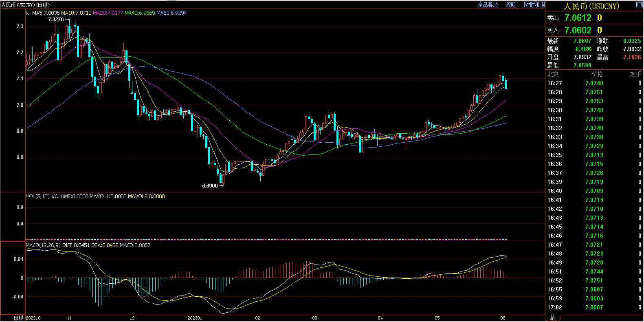This screenshot has width=644, height=322.
Task: Click the 现手 column header
Action: 635,74
